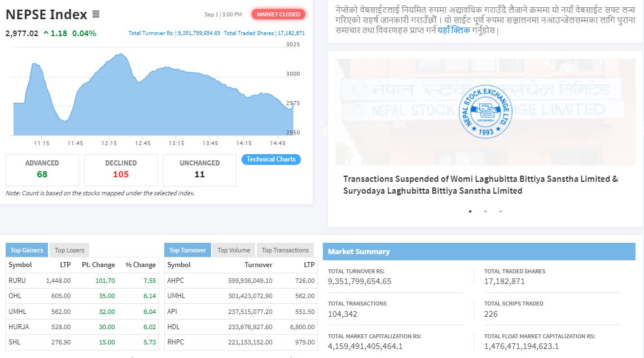Open AHPC symbol in turnover table
The image size is (644, 358).
point(176,280)
